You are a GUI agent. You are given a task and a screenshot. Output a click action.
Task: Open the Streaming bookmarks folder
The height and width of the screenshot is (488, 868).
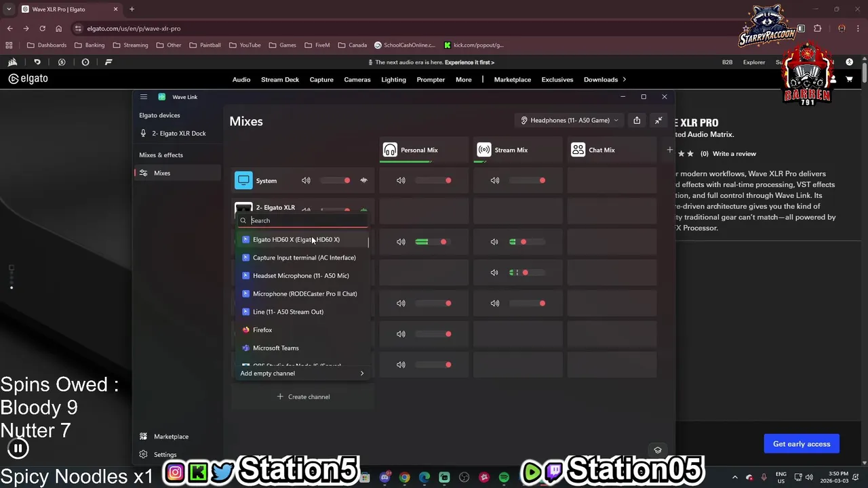[130, 45]
